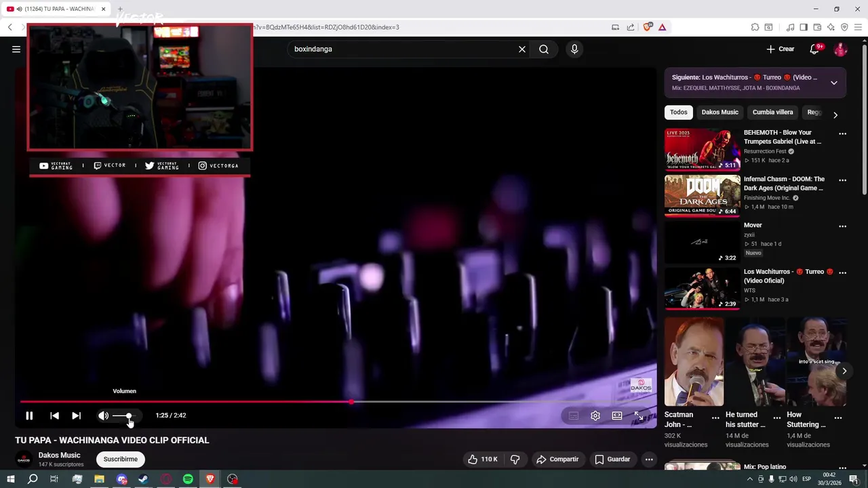This screenshot has height=488, width=868.
Task: Open the Scatman John short
Action: tap(694, 361)
